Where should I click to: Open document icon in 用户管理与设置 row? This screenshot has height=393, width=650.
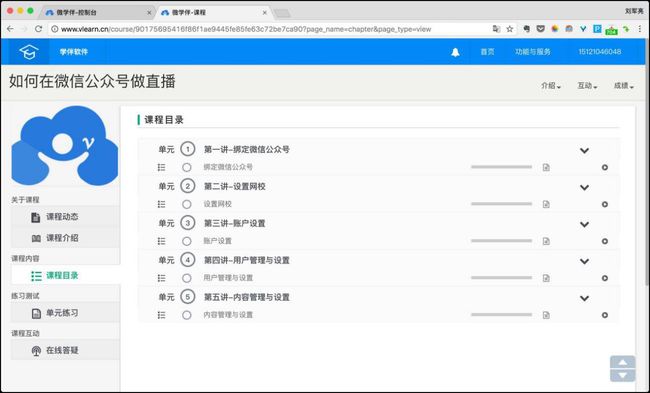click(546, 278)
